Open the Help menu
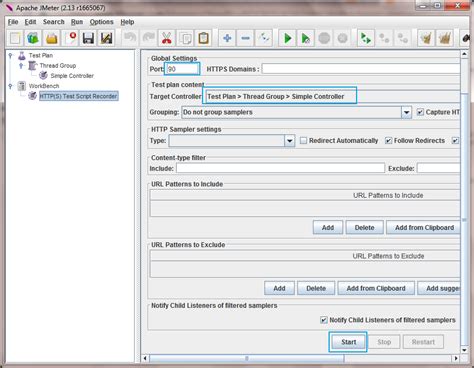The height and width of the screenshot is (368, 474). point(127,22)
